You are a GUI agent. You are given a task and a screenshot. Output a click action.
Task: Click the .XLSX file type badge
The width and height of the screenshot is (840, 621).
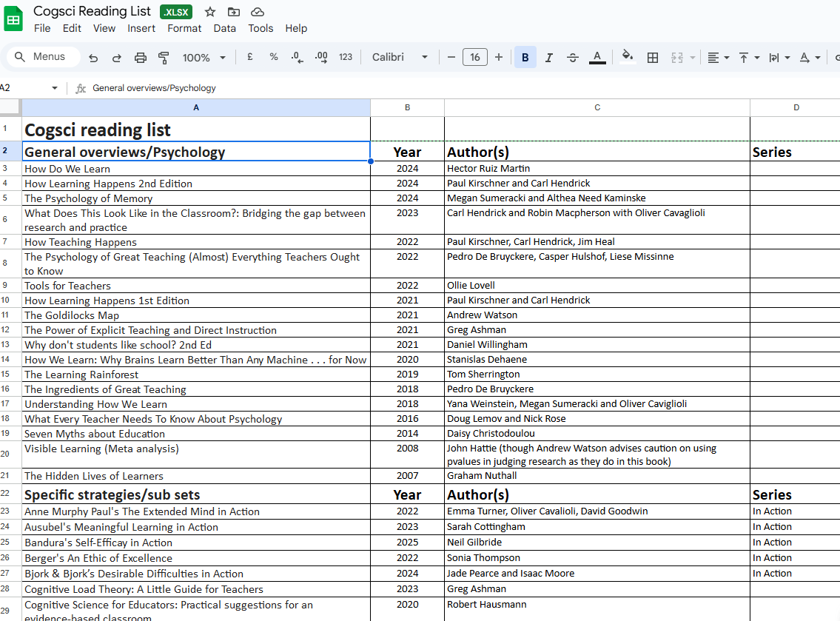pos(176,12)
